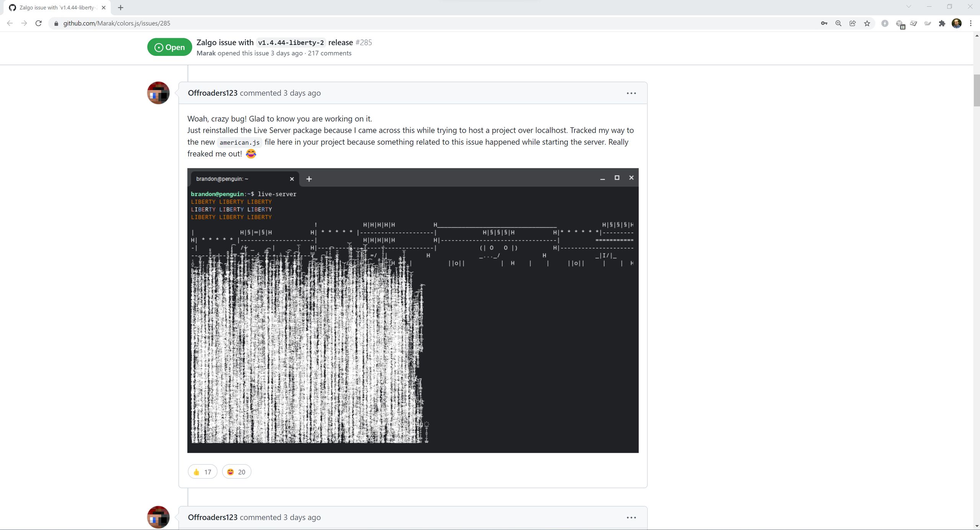Select the Zalgo issue browser tab
This screenshot has height=530, width=980.
57,8
